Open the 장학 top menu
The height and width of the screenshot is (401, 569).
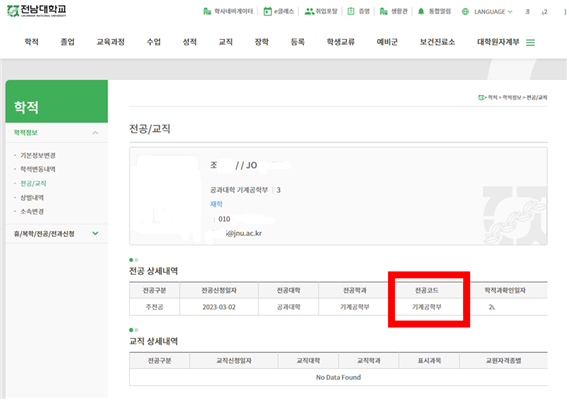pos(262,42)
